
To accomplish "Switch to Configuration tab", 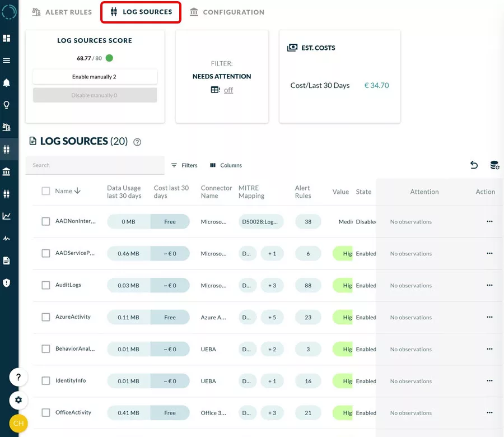I will tap(227, 12).
